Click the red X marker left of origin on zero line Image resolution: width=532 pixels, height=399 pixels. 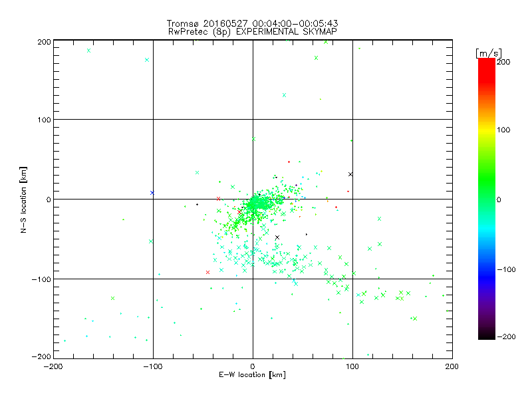click(218, 199)
